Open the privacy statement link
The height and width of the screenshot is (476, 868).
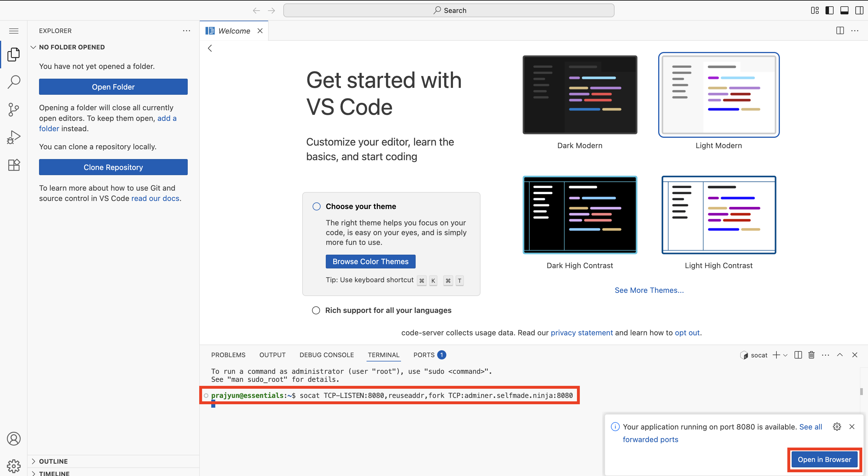582,333
